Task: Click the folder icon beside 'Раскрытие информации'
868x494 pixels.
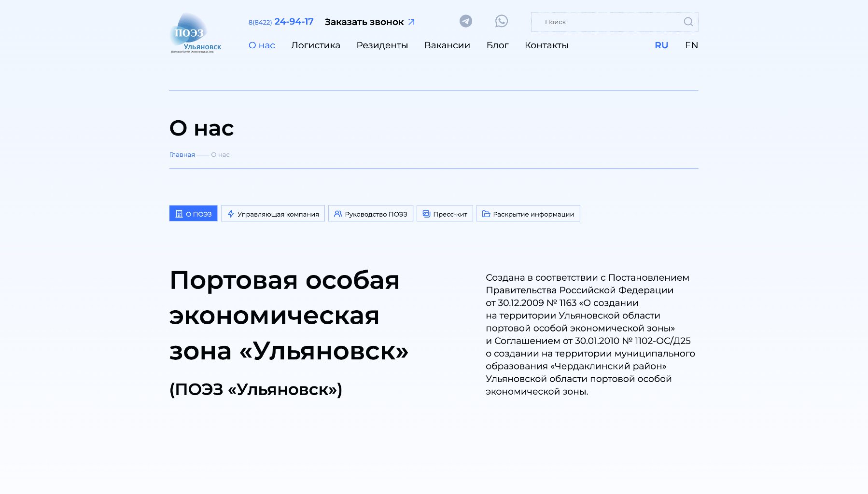Action: click(x=486, y=213)
